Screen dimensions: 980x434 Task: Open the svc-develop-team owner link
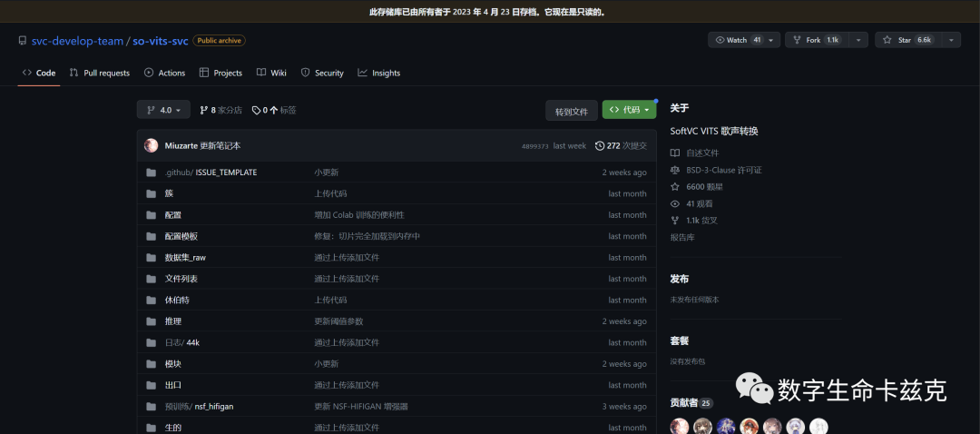77,41
